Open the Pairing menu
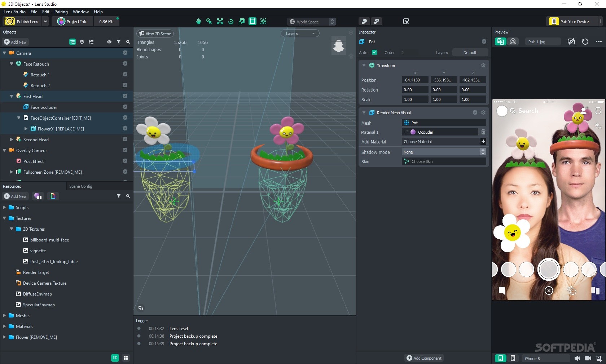The height and width of the screenshot is (364, 606). (61, 12)
